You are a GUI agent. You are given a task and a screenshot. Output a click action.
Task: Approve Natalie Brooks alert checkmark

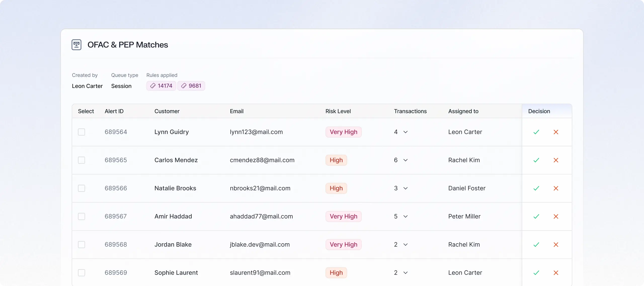pyautogui.click(x=536, y=188)
